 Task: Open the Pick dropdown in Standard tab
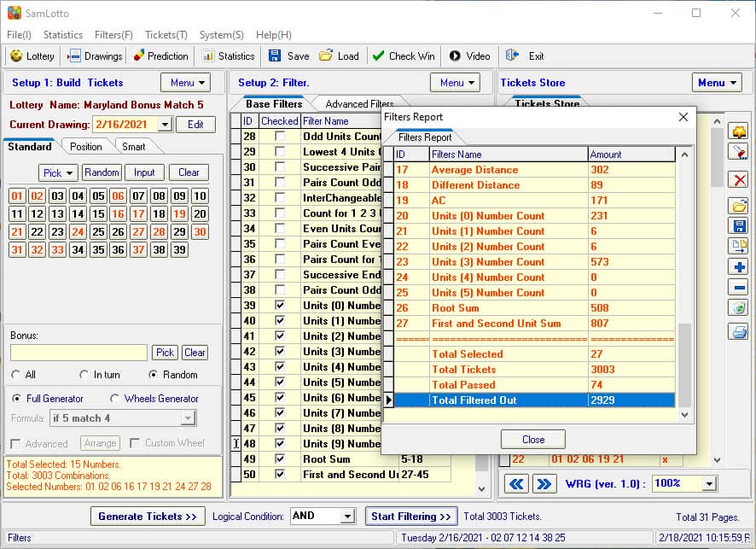coord(58,172)
